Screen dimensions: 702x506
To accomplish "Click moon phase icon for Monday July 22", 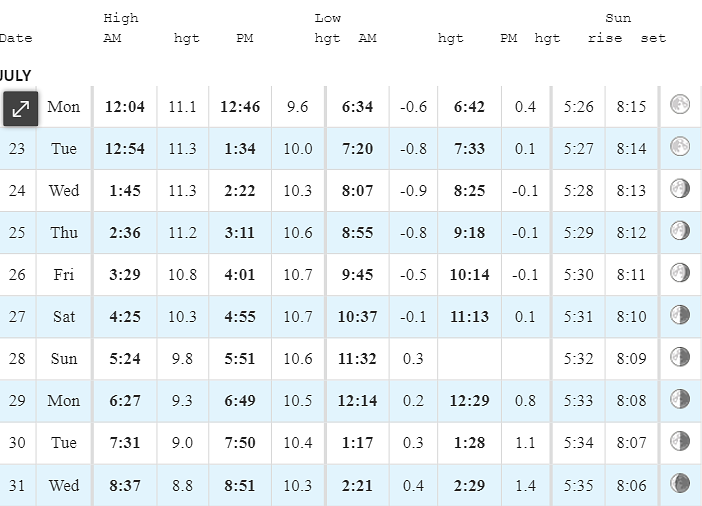I will click(x=680, y=104).
